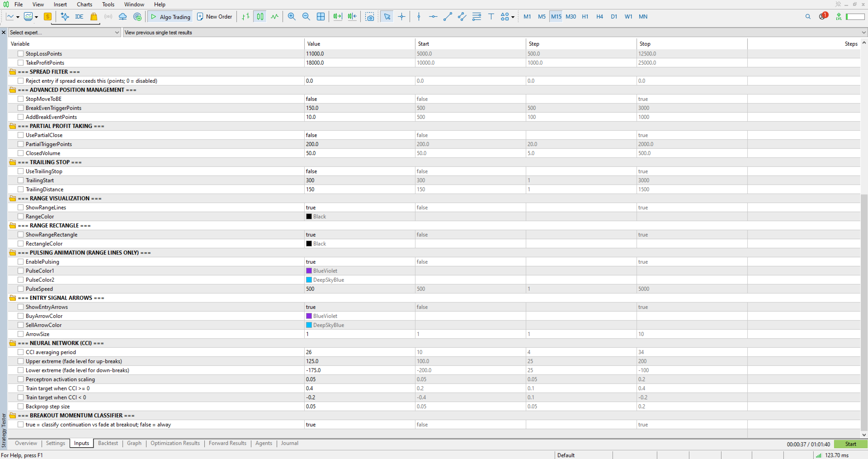Click the PulseColor1 BlueViolet swatch

click(309, 271)
